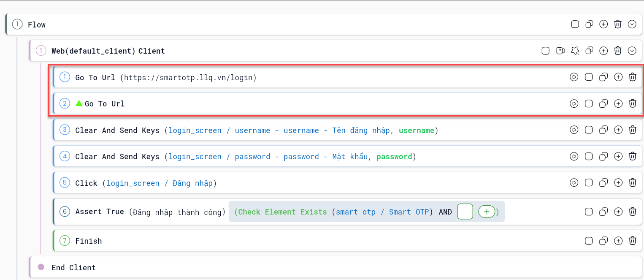
Task: Add a step after the password Send Keys step
Action: point(618,156)
